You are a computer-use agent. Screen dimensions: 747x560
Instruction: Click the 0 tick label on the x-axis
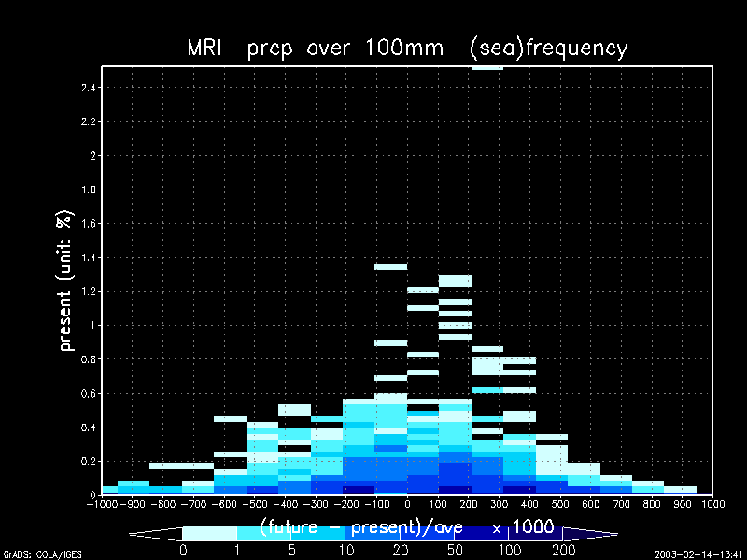pyautogui.click(x=407, y=504)
